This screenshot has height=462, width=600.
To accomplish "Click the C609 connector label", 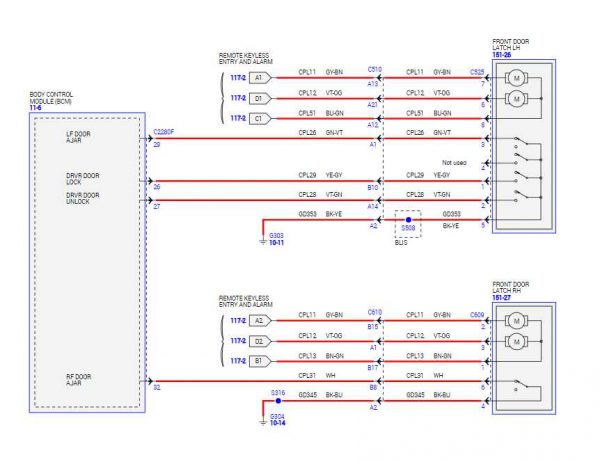I will click(x=477, y=315).
